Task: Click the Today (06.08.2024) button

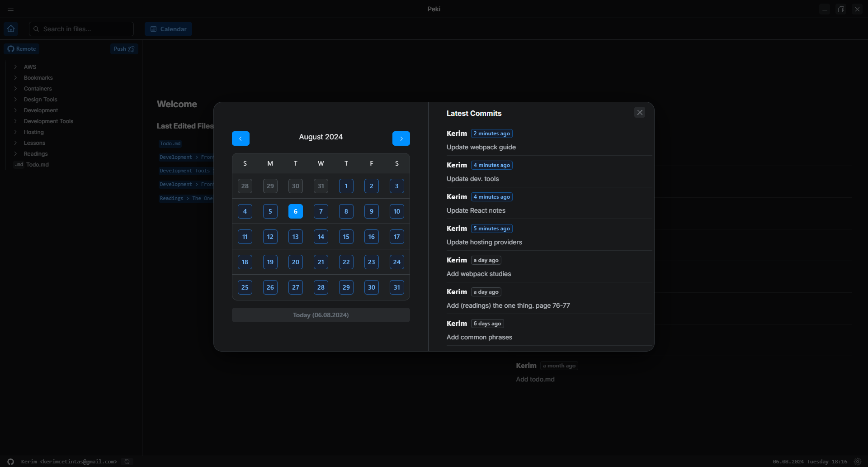Action: (x=321, y=315)
